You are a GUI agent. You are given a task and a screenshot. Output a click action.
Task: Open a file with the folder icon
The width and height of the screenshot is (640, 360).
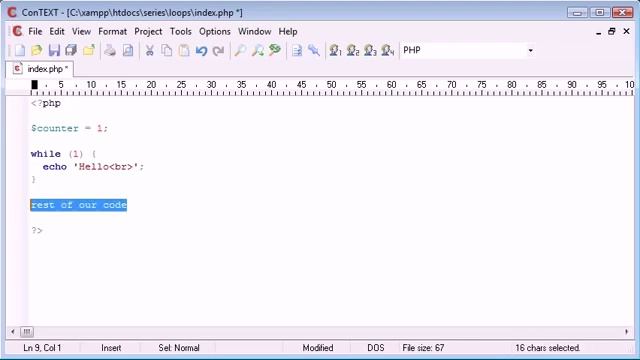37,51
